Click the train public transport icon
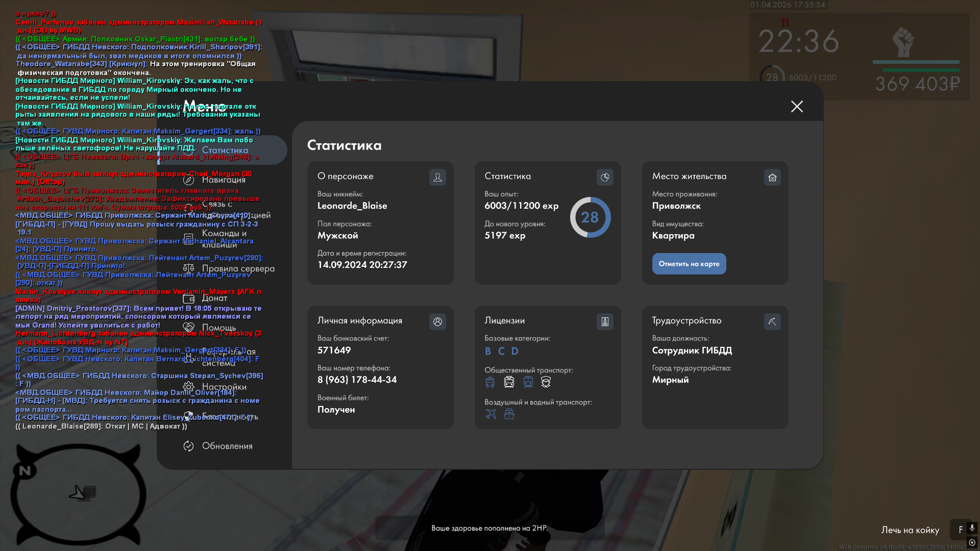This screenshot has width=980, height=551. point(528,382)
